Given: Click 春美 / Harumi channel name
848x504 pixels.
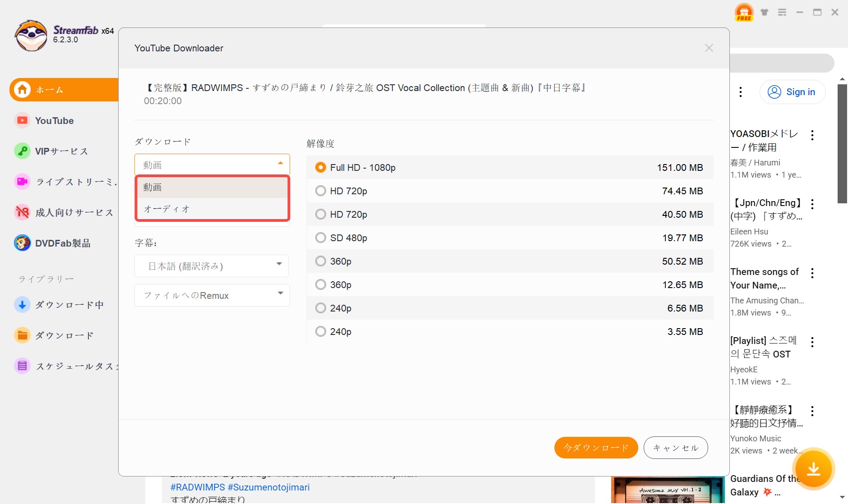Looking at the screenshot, I should (x=755, y=162).
